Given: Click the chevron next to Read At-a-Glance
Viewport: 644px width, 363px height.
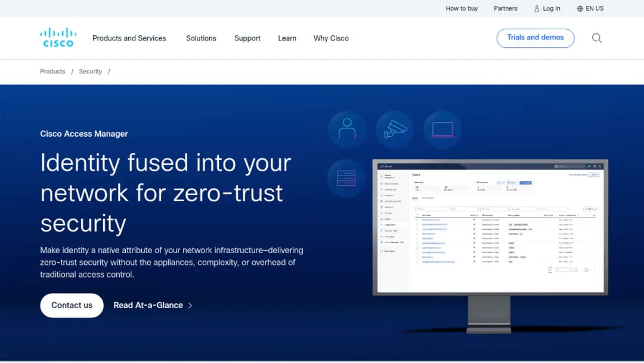Looking at the screenshot, I should click(190, 306).
